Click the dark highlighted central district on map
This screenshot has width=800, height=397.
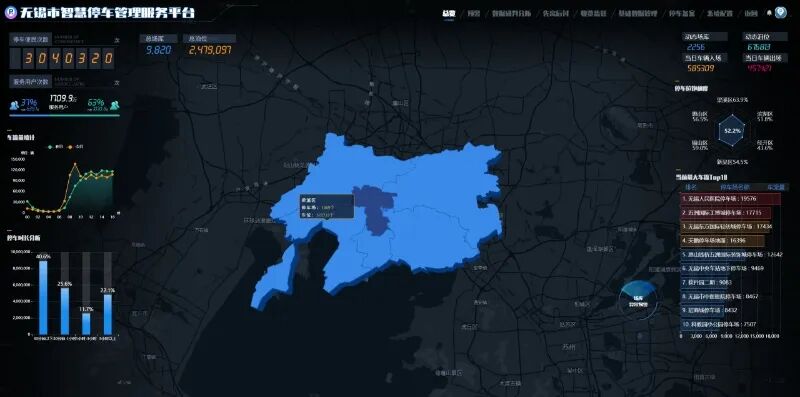375,209
